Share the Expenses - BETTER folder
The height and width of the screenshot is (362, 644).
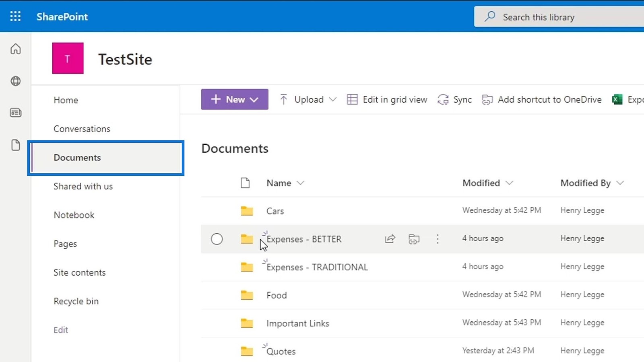(x=390, y=239)
